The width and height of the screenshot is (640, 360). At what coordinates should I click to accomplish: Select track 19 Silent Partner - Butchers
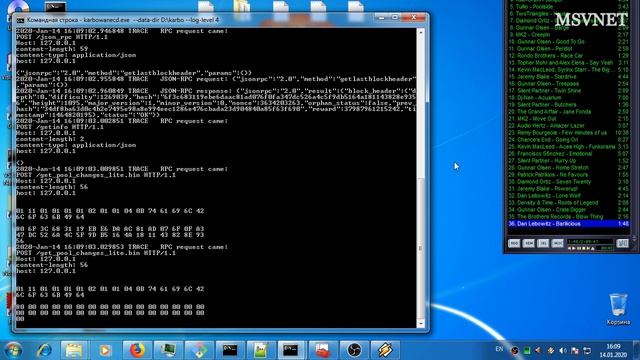pyautogui.click(x=569, y=104)
